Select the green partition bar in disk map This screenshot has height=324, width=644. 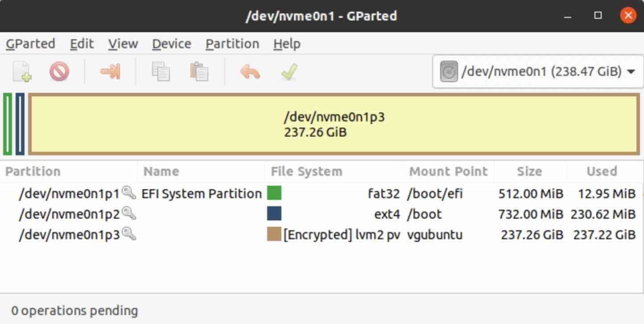tap(8, 124)
